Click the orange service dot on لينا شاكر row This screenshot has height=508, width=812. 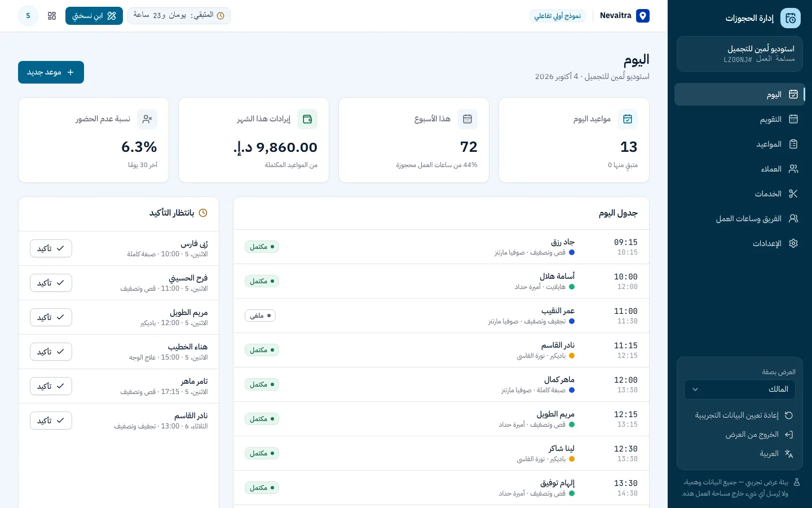572,459
